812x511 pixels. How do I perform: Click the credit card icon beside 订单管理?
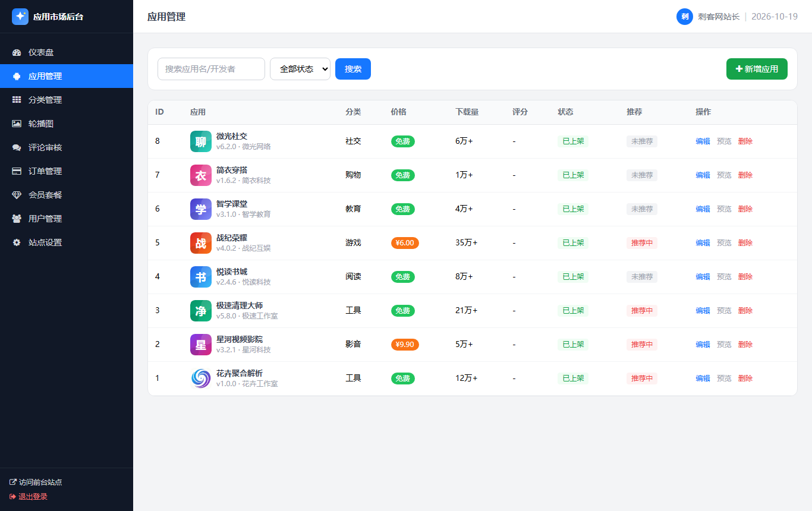[x=17, y=171]
